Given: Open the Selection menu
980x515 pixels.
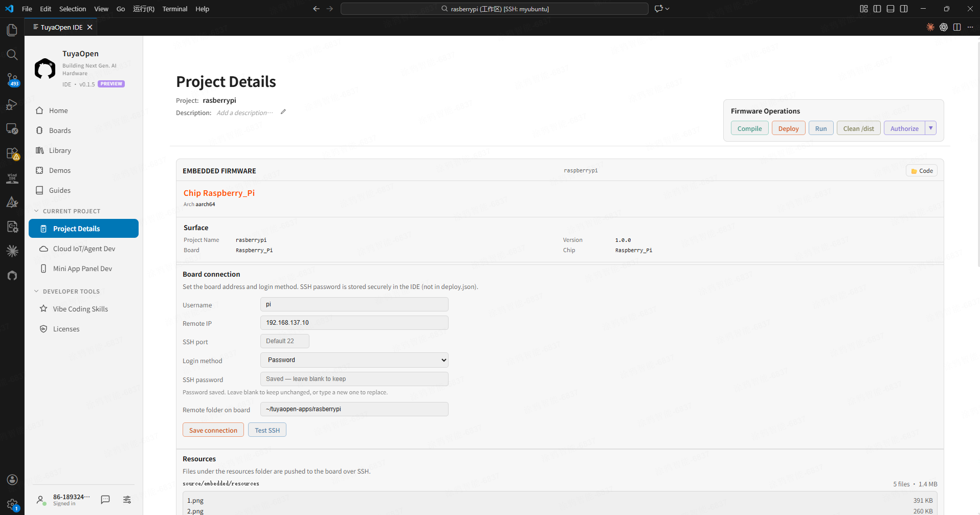Looking at the screenshot, I should [73, 9].
